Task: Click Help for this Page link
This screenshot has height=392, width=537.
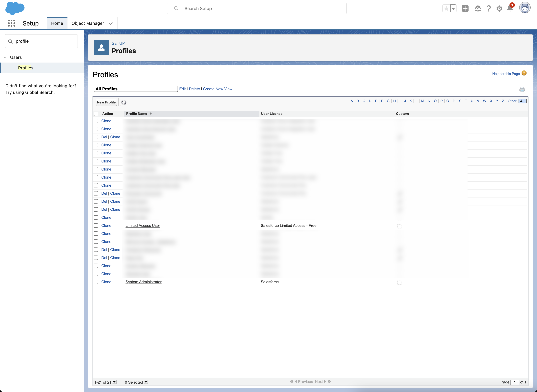Action: coord(506,74)
